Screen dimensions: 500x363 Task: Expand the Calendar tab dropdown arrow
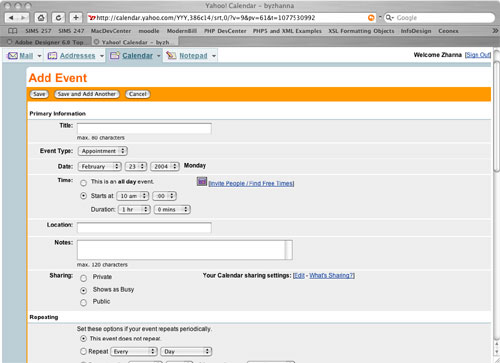coord(159,56)
